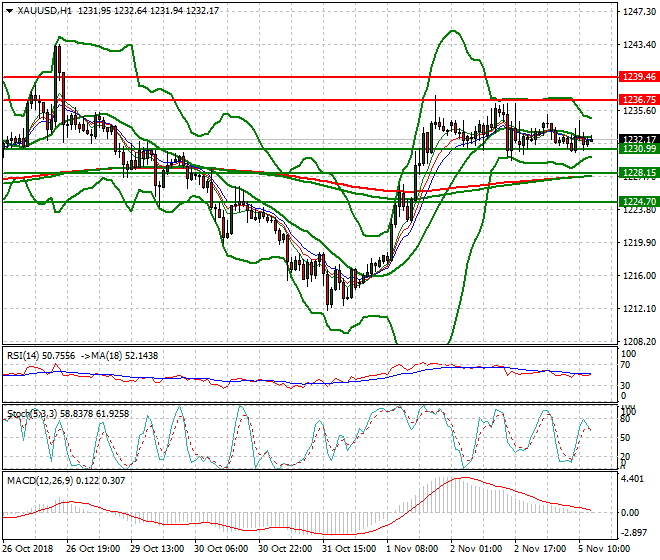
Task: Select the 30 Oct 06:00 time label
Action: pos(221,549)
